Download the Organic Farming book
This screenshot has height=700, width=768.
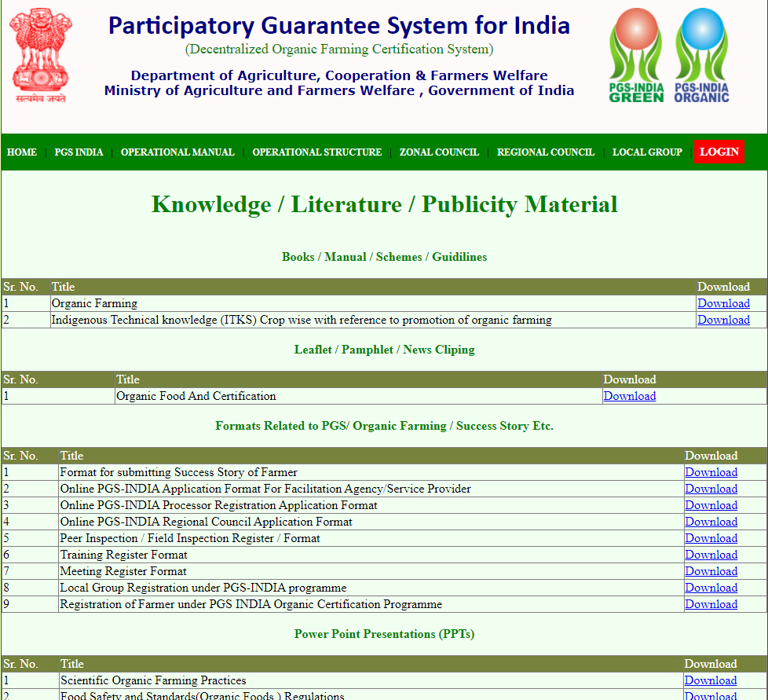pyautogui.click(x=723, y=303)
